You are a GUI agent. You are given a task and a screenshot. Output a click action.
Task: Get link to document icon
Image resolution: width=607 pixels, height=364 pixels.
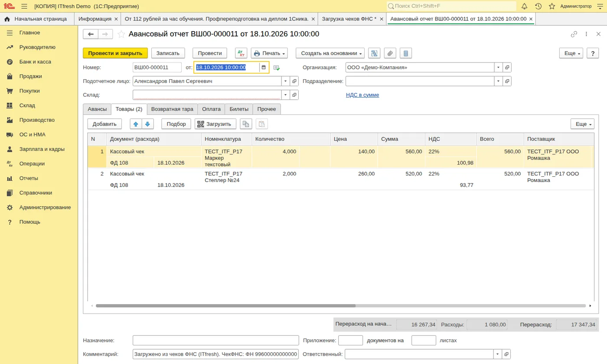pos(574,34)
